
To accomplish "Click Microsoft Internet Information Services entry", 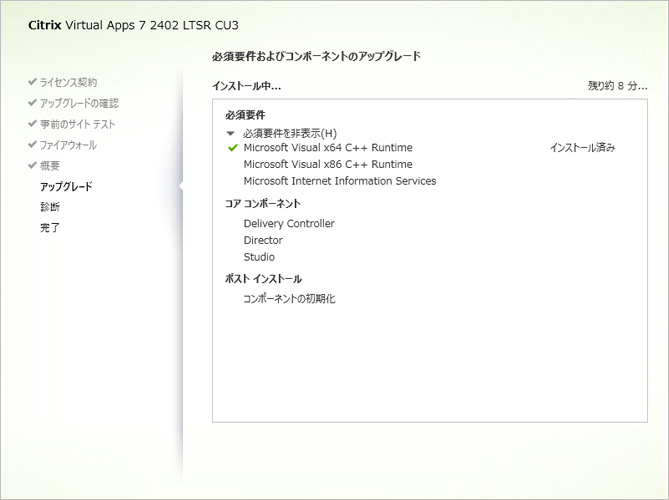I will [339, 181].
